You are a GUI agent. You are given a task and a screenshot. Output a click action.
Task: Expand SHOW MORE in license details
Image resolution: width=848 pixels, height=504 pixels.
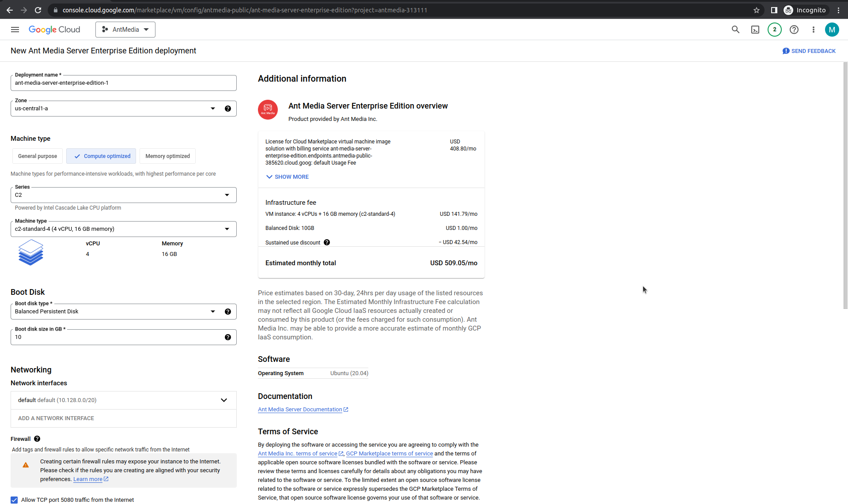point(288,177)
